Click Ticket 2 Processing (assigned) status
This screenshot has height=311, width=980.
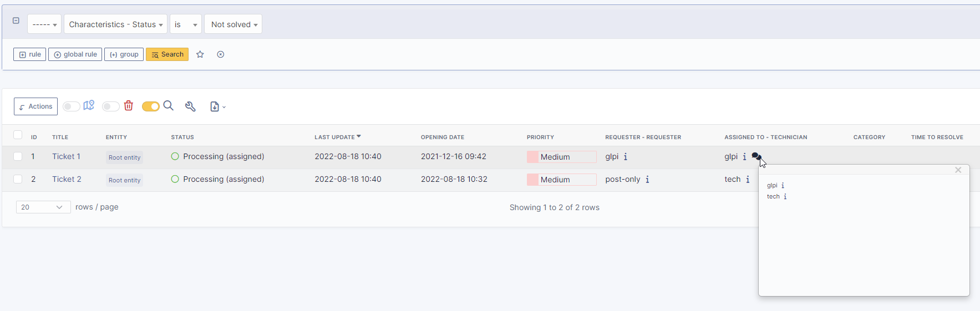(217, 179)
